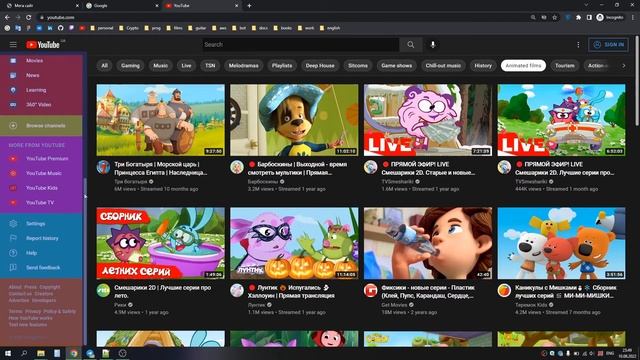Select the Gaming category chip
The image size is (640, 360).
pyautogui.click(x=130, y=65)
